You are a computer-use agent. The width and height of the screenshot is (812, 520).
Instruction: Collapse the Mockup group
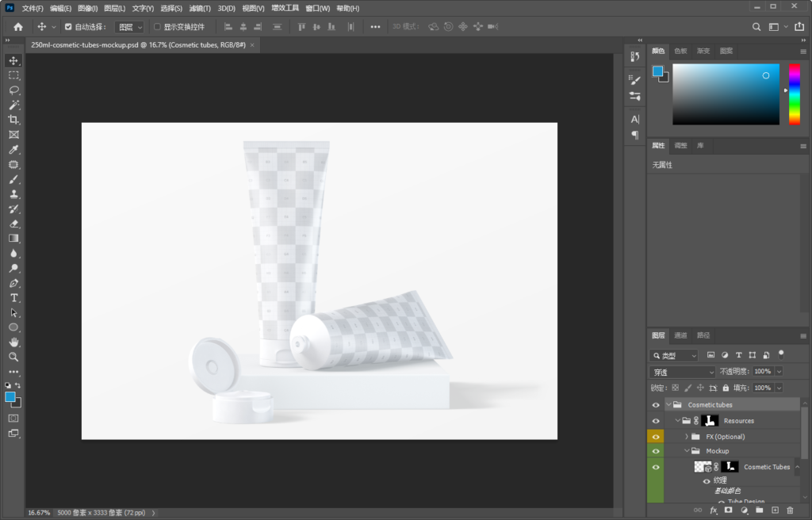coord(687,451)
